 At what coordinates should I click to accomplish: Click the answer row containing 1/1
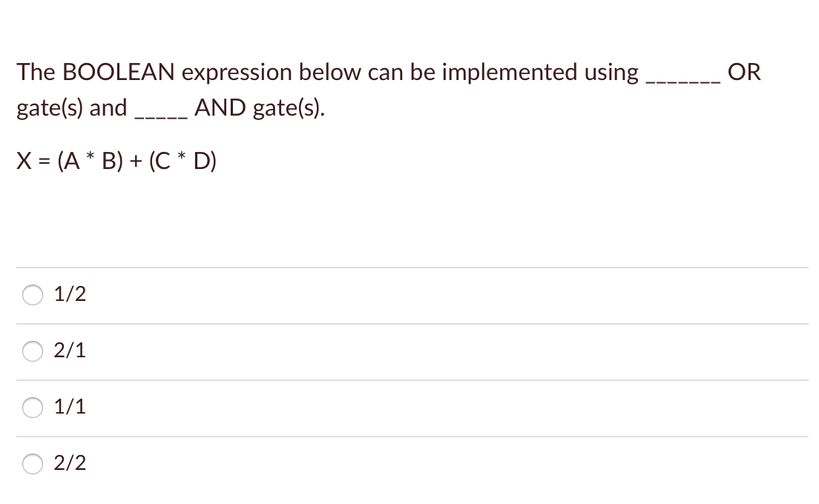click(x=408, y=406)
